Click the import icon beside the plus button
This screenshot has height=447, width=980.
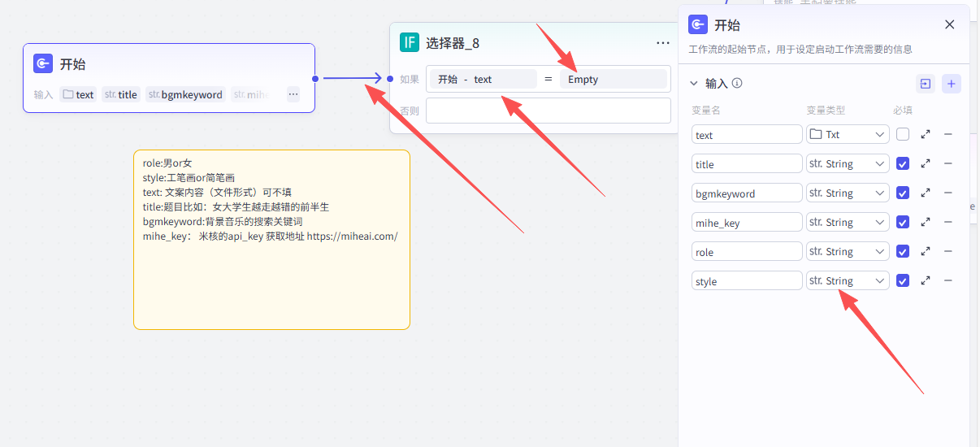click(x=926, y=83)
